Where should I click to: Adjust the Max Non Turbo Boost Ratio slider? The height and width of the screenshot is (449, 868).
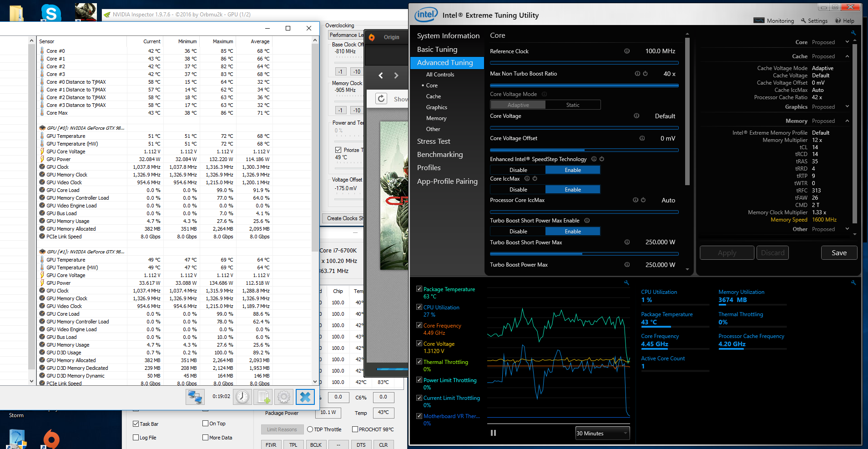pos(584,85)
